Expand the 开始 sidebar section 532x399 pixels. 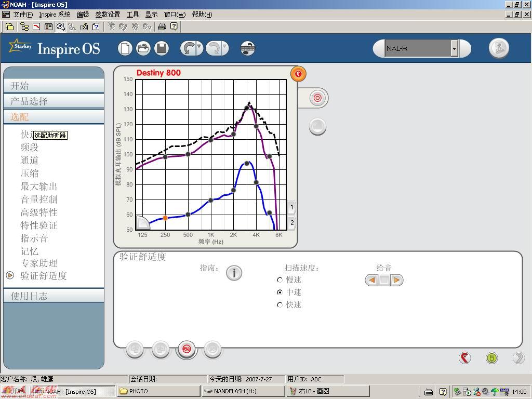pyautogui.click(x=54, y=86)
